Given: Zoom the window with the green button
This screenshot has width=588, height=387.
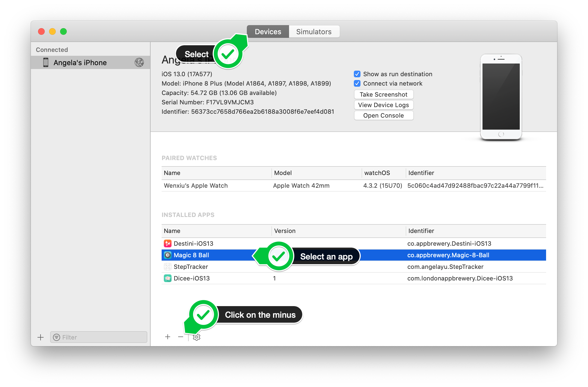Looking at the screenshot, I should 63,31.
